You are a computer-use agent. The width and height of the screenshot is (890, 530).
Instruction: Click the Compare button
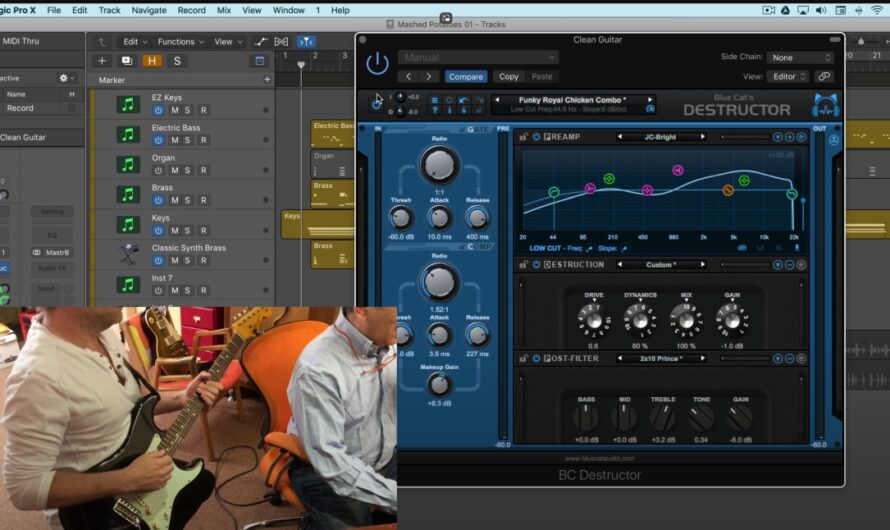(x=466, y=76)
